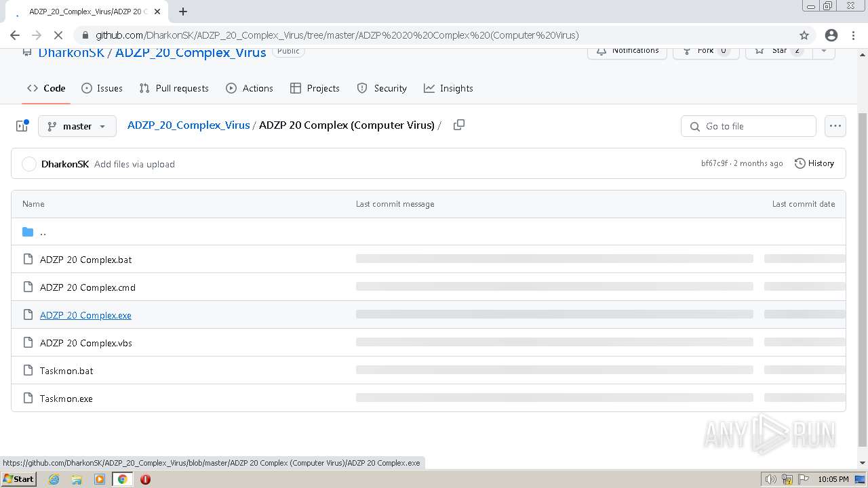
Task: Open the volume control in system tray
Action: pyautogui.click(x=771, y=479)
